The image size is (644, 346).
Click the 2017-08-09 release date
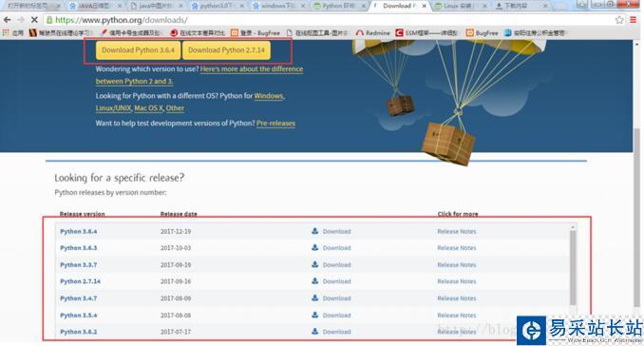click(176, 298)
